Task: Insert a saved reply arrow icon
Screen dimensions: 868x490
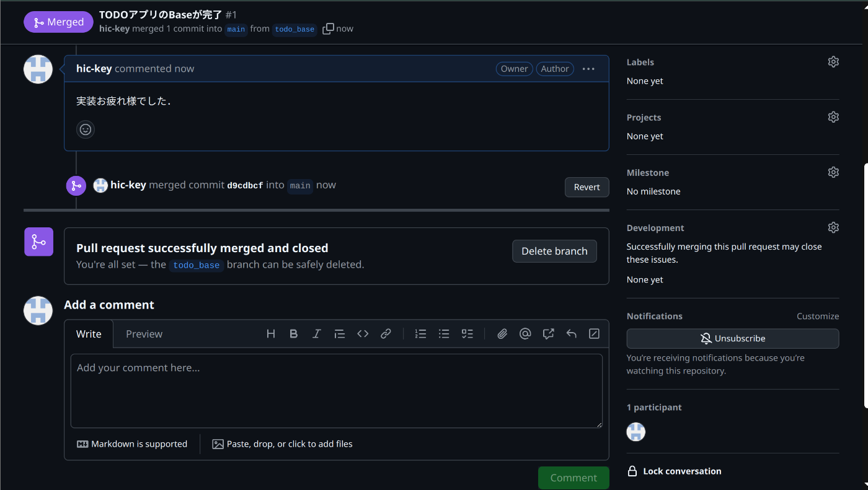Action: click(x=572, y=334)
